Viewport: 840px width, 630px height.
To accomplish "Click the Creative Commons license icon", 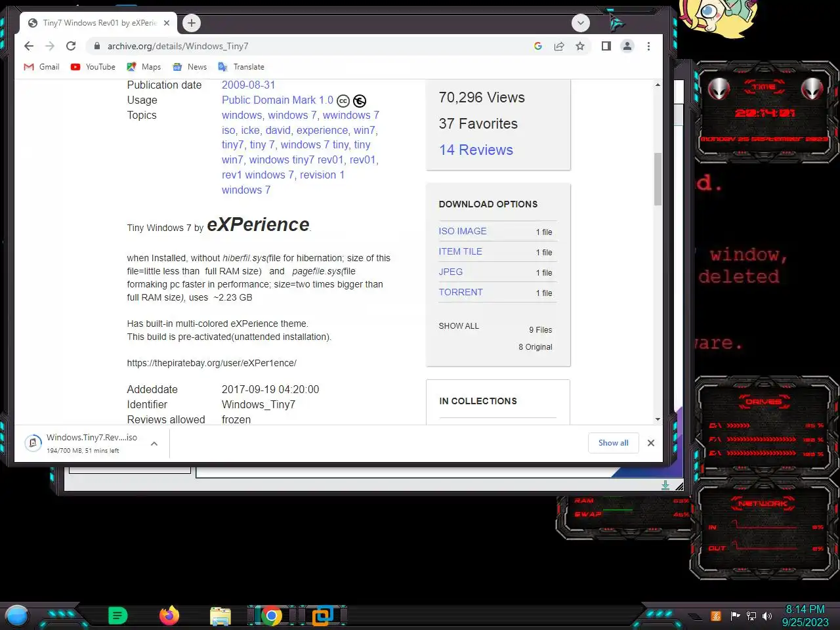I will [343, 101].
